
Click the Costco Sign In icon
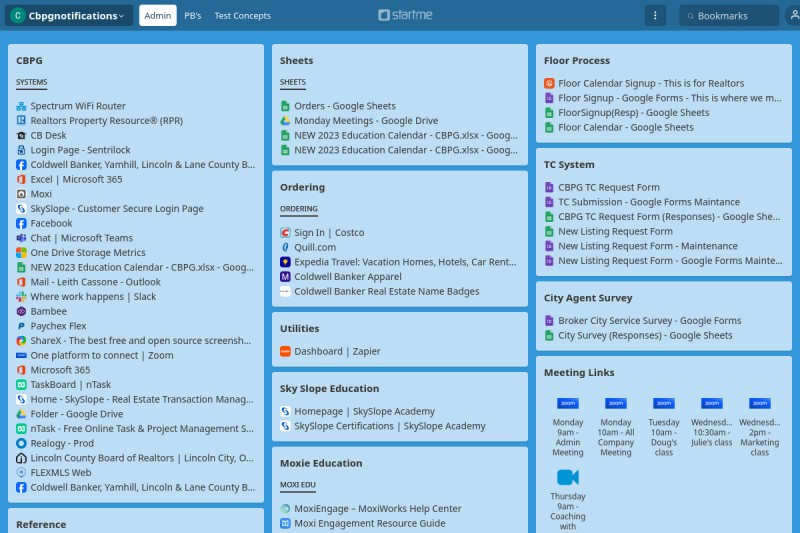click(285, 233)
